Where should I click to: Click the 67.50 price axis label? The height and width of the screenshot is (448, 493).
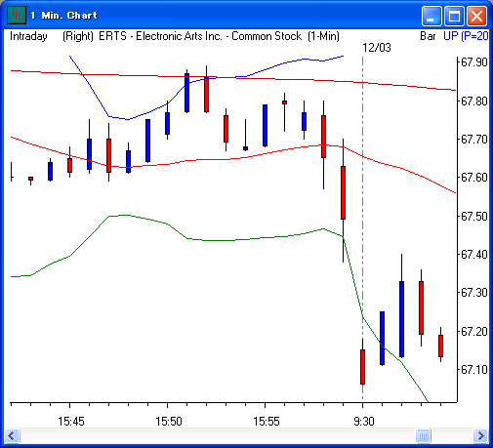pos(474,216)
